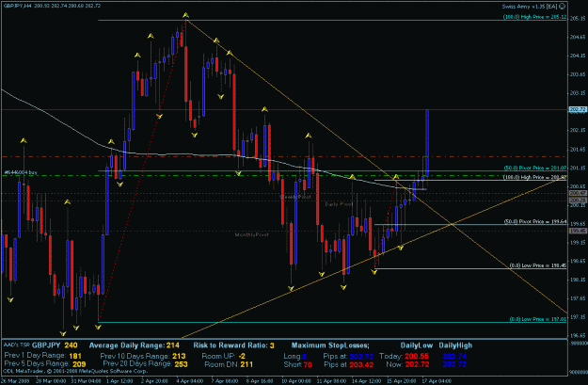The width and height of the screenshot is (588, 385).
Task: Select the cyan '(100.0) High Price = 205.12' label
Action: pos(534,17)
